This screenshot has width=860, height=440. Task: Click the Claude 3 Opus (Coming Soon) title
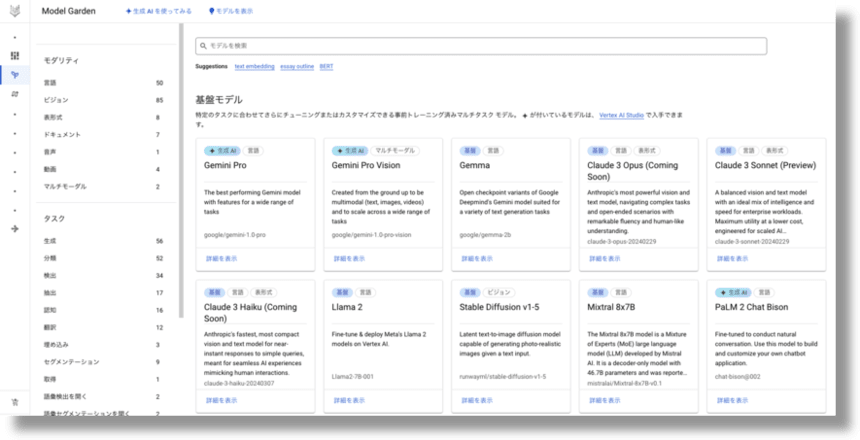pyautogui.click(x=632, y=171)
